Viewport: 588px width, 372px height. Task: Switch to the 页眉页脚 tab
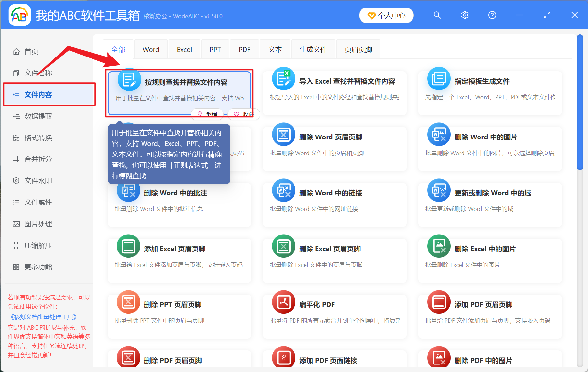pos(358,49)
